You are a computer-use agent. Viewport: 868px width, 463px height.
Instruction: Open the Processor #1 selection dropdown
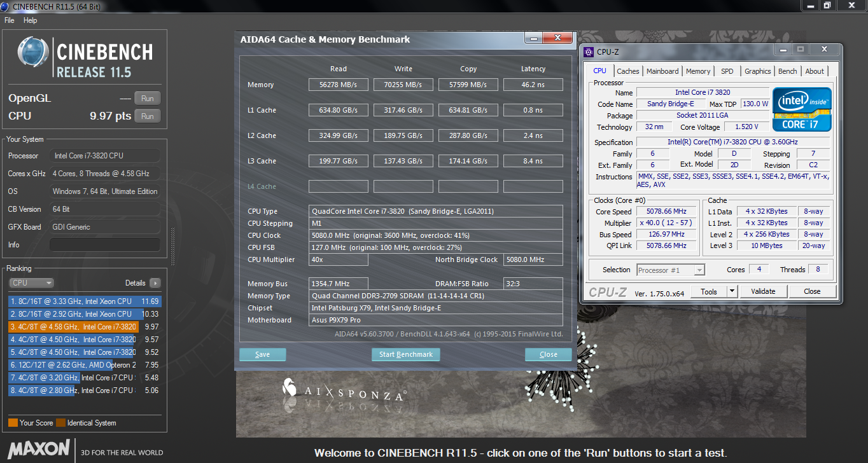click(671, 270)
